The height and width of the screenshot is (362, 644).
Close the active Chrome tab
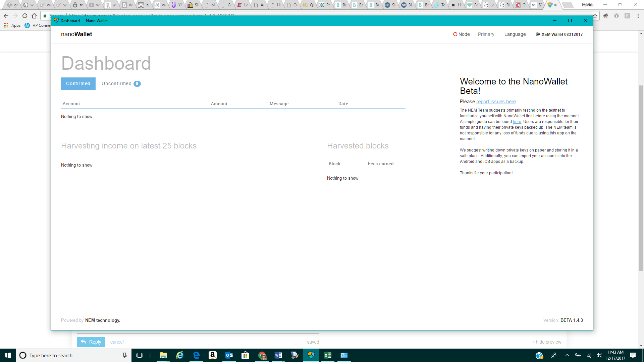pyautogui.click(x=555, y=5)
